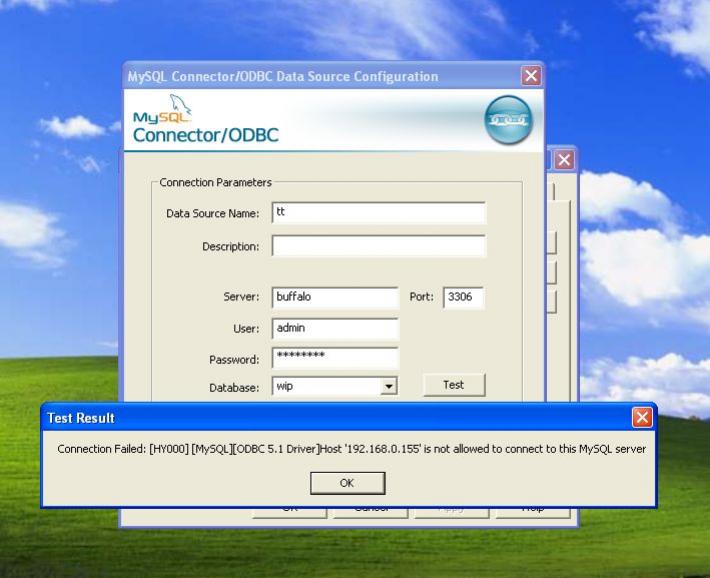Click the empty Description field
The height and width of the screenshot is (578, 710).
pos(379,246)
